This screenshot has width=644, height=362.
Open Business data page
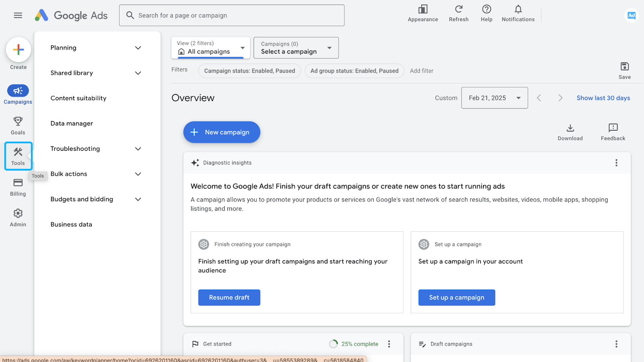tap(71, 224)
